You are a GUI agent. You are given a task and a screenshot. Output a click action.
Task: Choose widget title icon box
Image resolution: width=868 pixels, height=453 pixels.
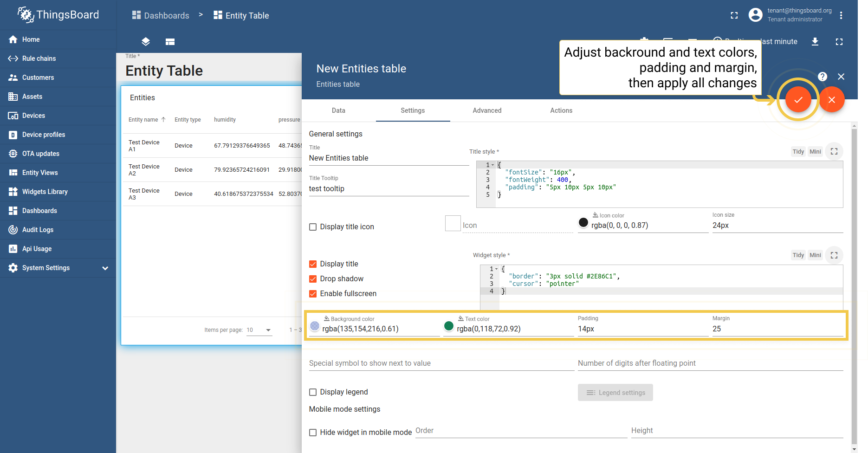(x=453, y=223)
